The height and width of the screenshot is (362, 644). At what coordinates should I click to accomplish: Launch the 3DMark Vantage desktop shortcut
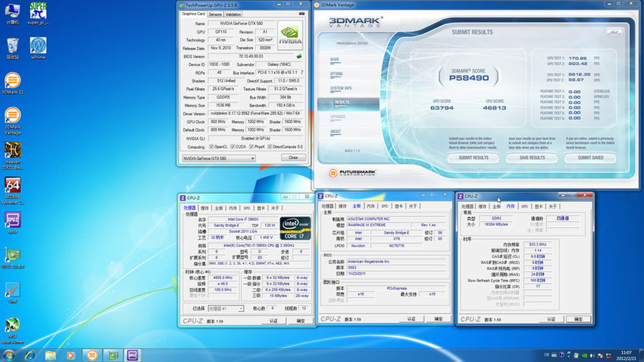coord(12,121)
